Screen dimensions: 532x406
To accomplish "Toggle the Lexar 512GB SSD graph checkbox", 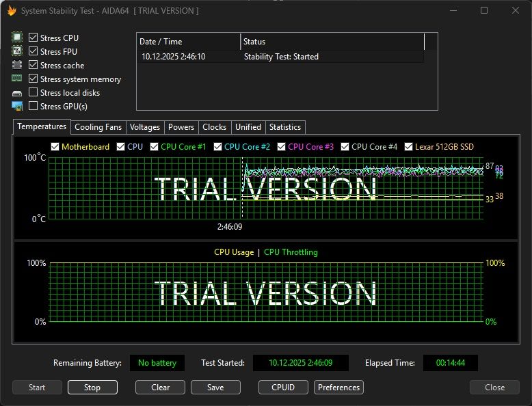I will click(x=408, y=146).
